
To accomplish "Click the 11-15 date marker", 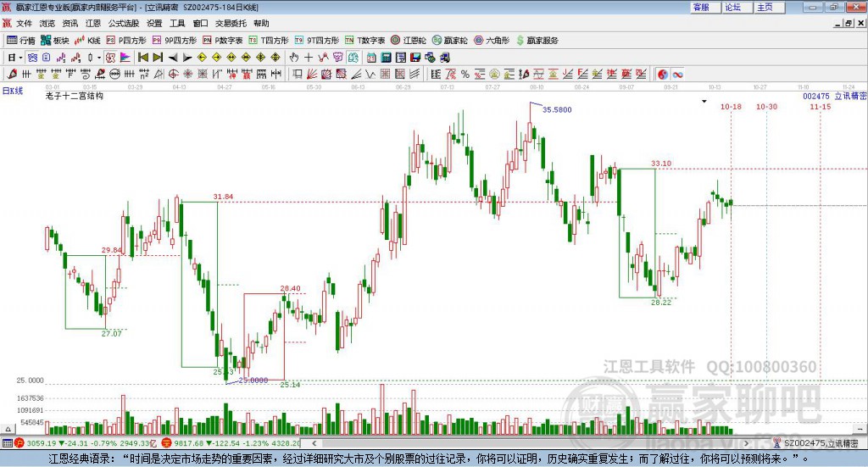I will pyautogui.click(x=821, y=107).
